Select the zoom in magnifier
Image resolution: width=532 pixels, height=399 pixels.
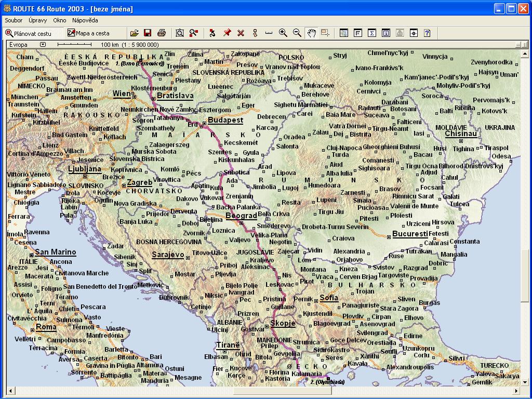tap(283, 33)
